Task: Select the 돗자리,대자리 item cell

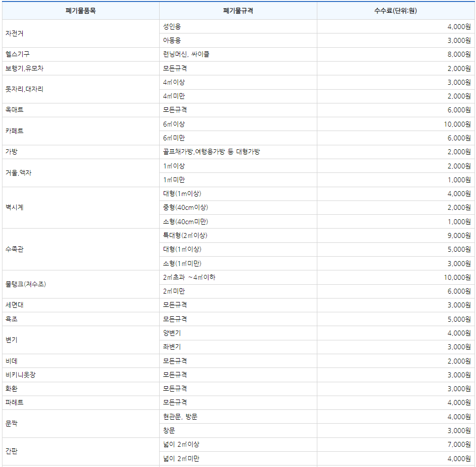Action: 81,89
